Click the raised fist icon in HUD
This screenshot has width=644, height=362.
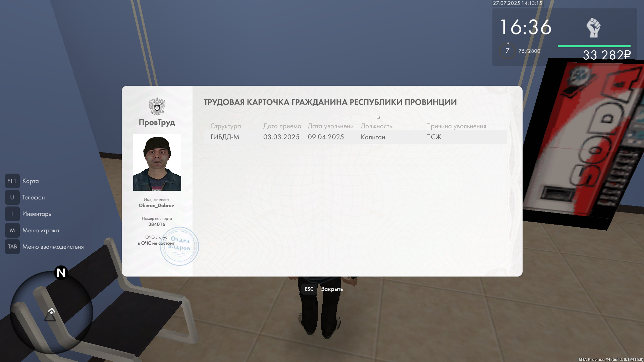[594, 27]
